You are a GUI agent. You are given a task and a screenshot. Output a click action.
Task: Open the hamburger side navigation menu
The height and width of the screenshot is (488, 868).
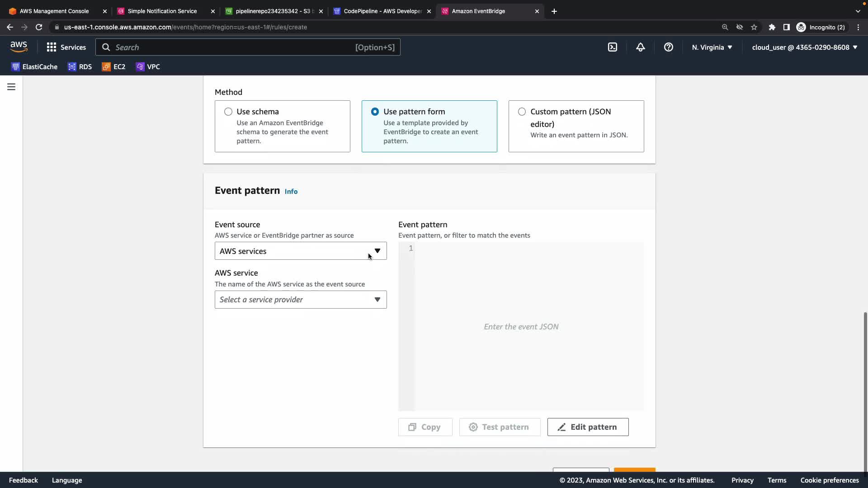(11, 87)
